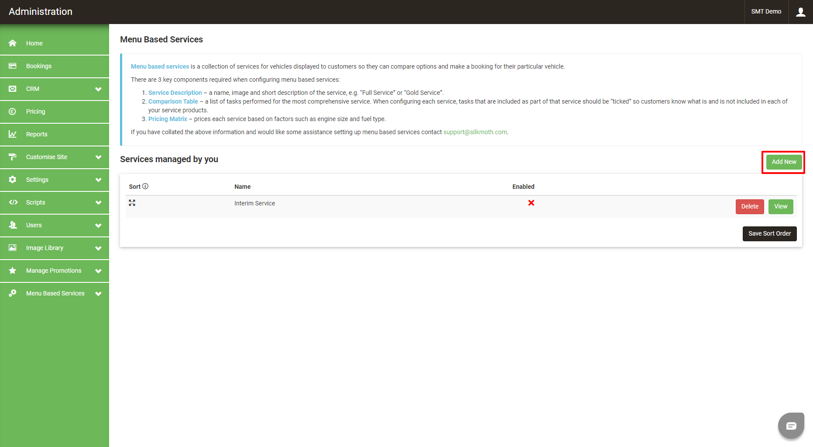
Task: Click the Reports chart icon
Action: [x=12, y=134]
